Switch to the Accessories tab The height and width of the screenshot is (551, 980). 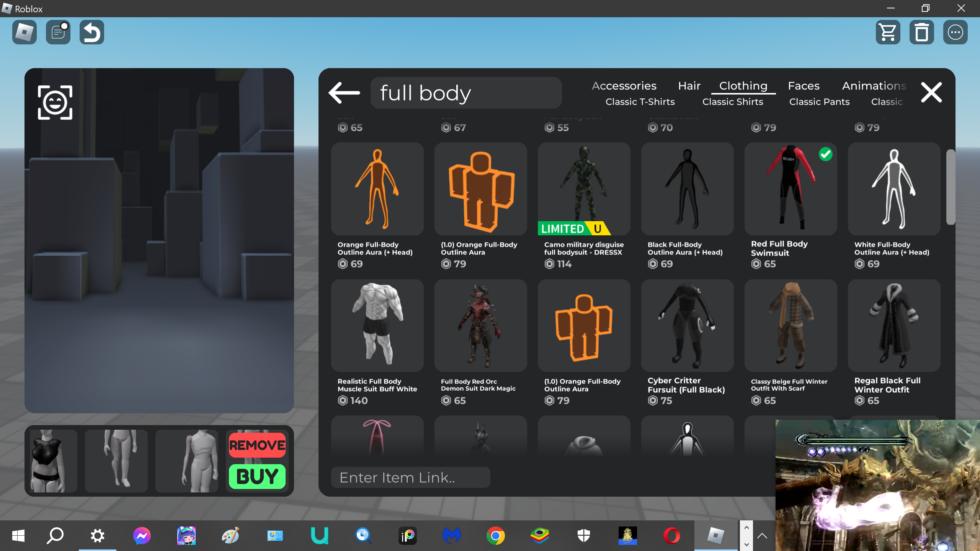tap(624, 86)
